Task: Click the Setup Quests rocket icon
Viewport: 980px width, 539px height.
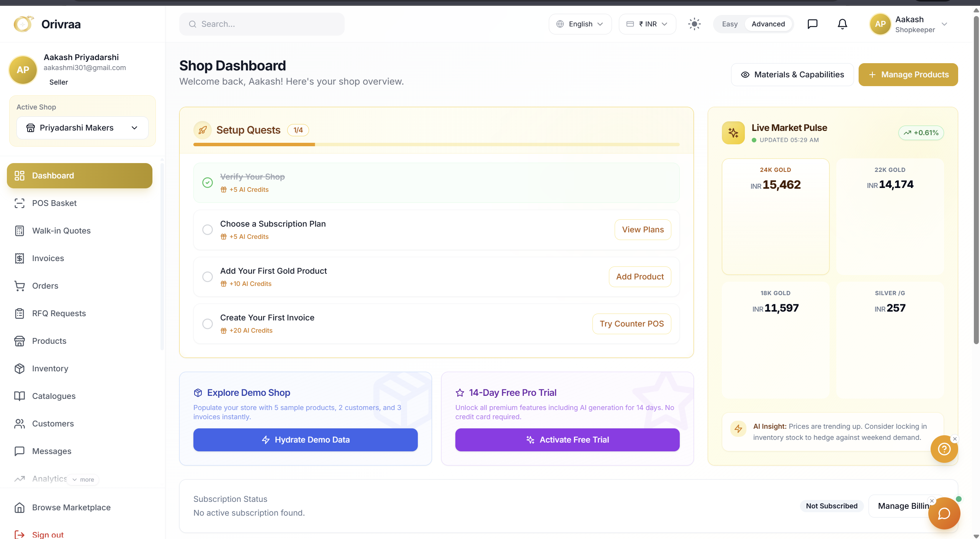Action: [x=203, y=130]
